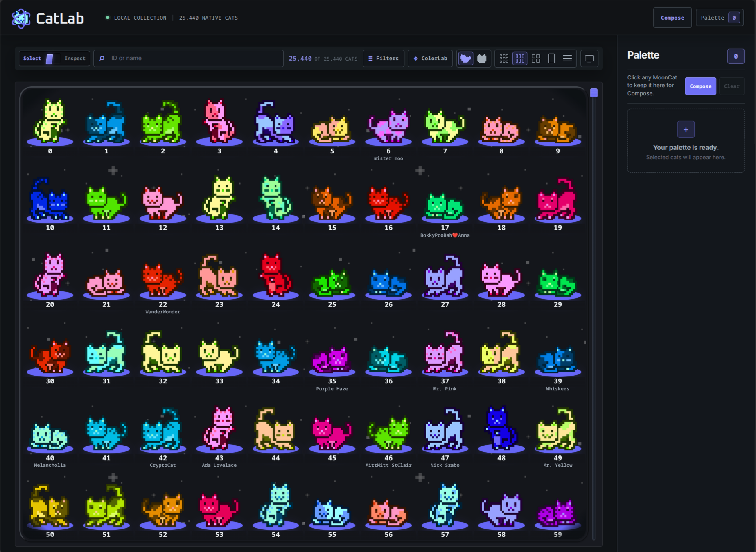756x552 pixels.
Task: Switch to cat face-only view icon
Action: [482, 59]
